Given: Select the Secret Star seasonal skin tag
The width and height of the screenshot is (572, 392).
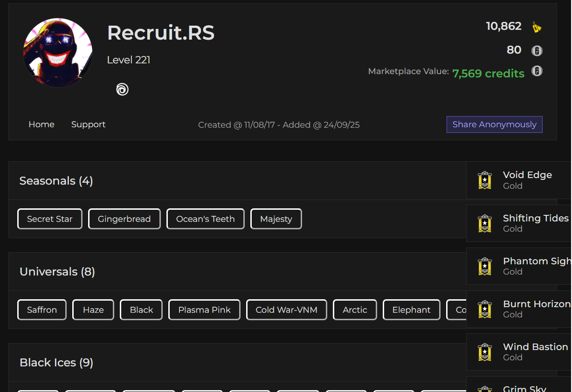Looking at the screenshot, I should click(50, 219).
